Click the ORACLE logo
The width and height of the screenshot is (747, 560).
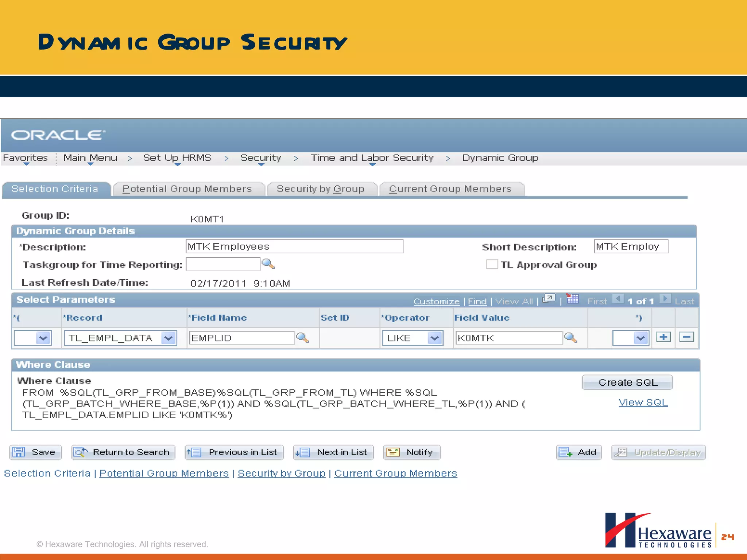pos(58,135)
